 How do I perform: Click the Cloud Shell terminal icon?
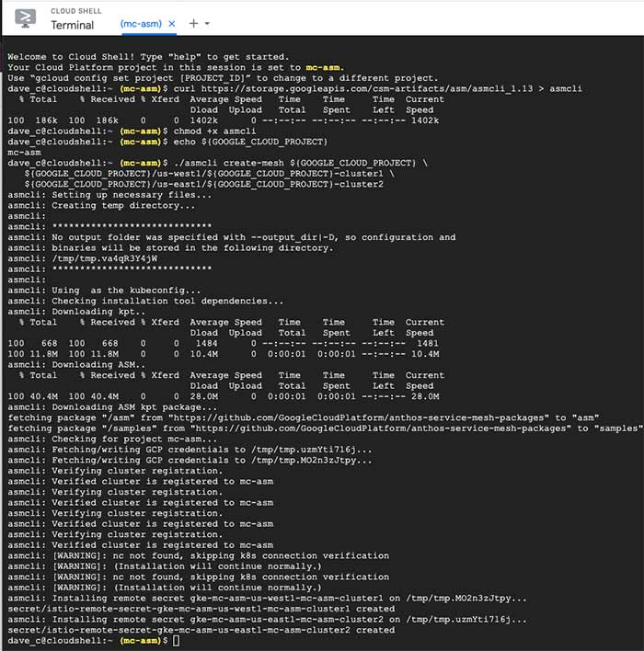[26, 18]
